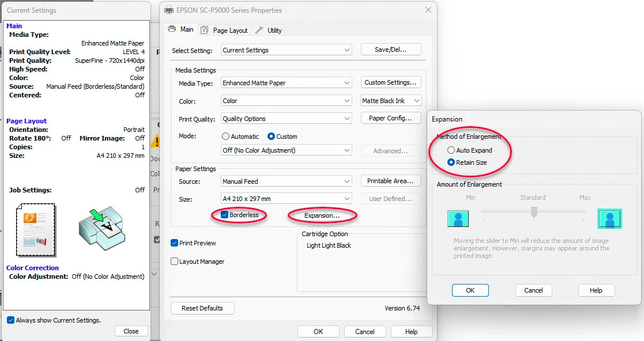The width and height of the screenshot is (644, 341).
Task: Click Help in the Expansion dialog
Action: point(596,290)
